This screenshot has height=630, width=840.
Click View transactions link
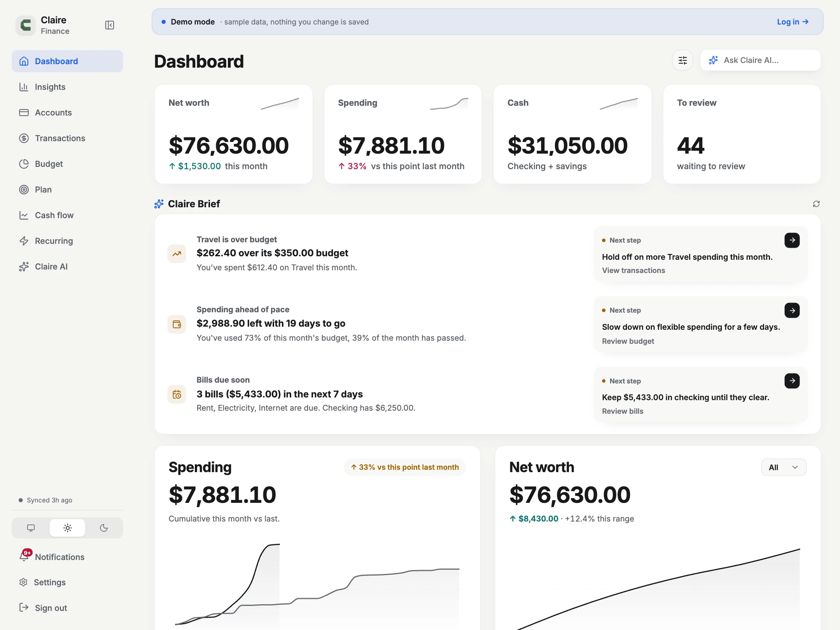633,270
